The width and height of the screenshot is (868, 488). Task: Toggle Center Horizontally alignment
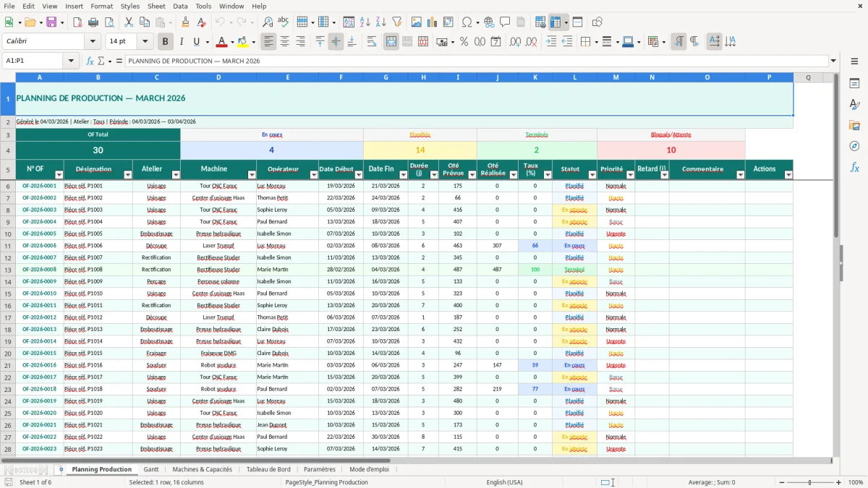tap(285, 42)
